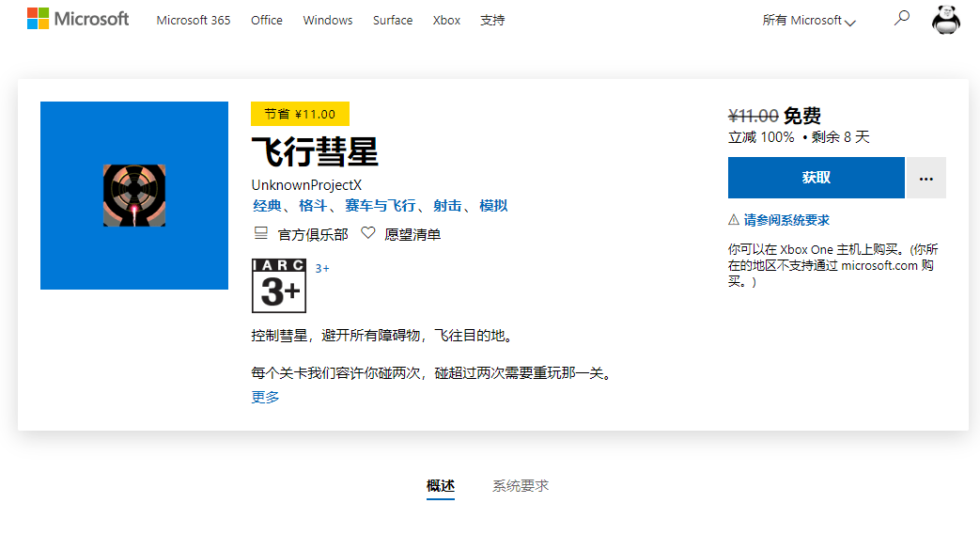Click the Microsoft logo
Viewport: 980px width, 535px height.
click(x=78, y=19)
